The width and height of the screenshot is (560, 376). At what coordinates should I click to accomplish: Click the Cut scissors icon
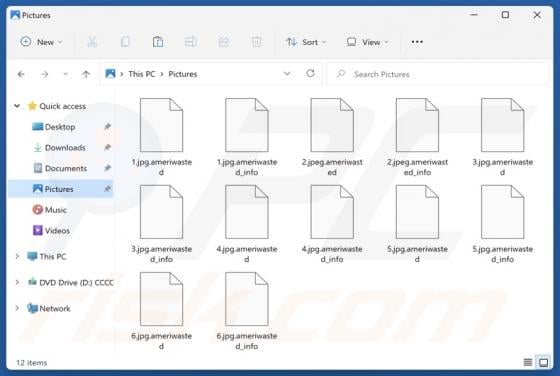click(x=92, y=42)
